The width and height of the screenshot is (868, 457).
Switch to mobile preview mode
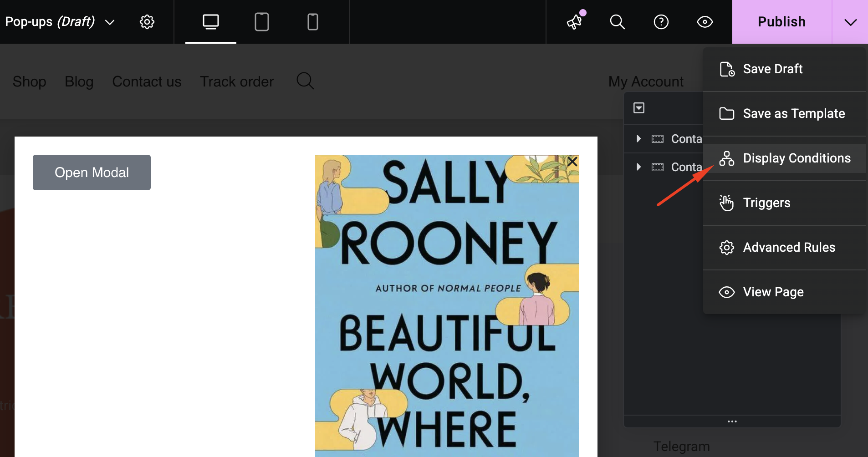click(312, 22)
